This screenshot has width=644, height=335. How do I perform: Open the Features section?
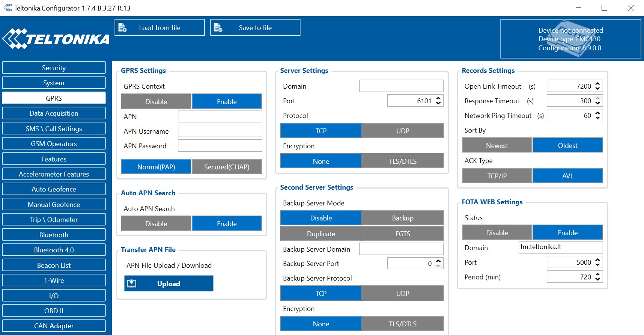click(x=54, y=159)
